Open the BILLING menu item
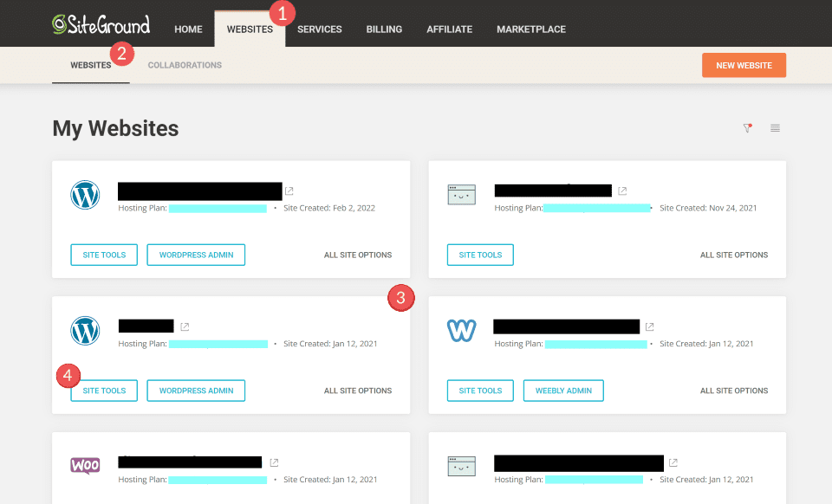 coord(384,29)
